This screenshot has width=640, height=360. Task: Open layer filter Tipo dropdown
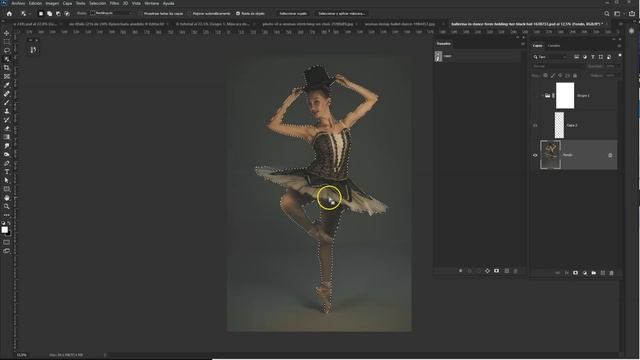pos(551,57)
